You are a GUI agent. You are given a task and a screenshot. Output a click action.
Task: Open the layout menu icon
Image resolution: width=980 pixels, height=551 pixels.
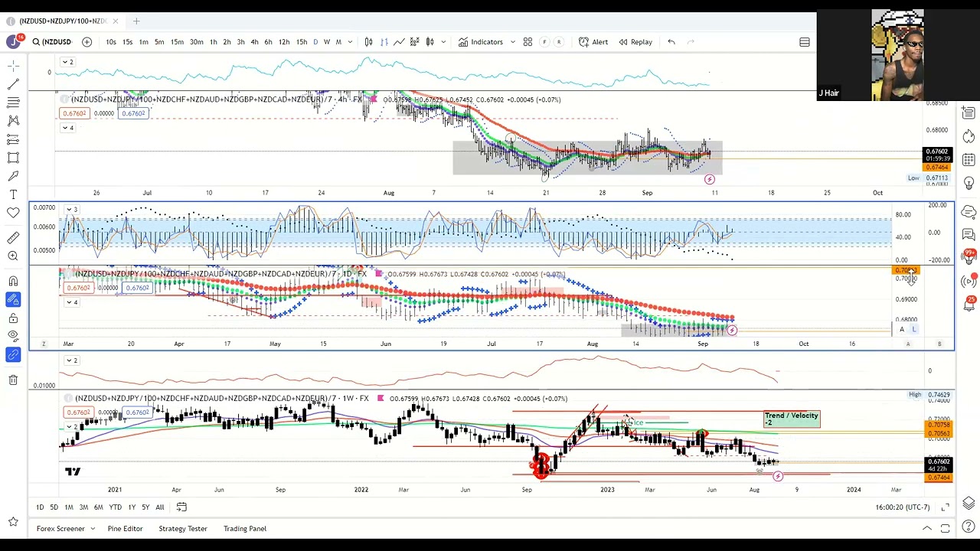tap(805, 42)
